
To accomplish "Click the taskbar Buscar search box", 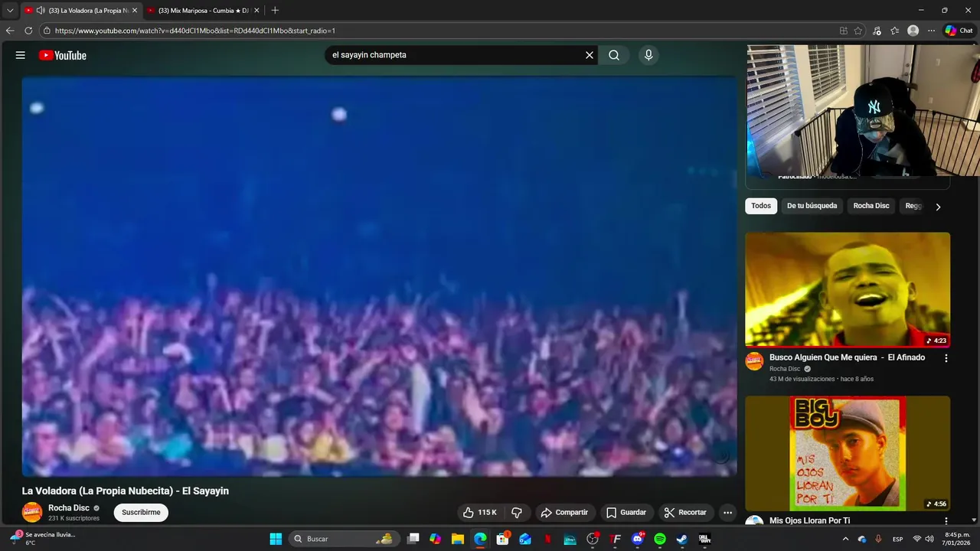I will [343, 539].
